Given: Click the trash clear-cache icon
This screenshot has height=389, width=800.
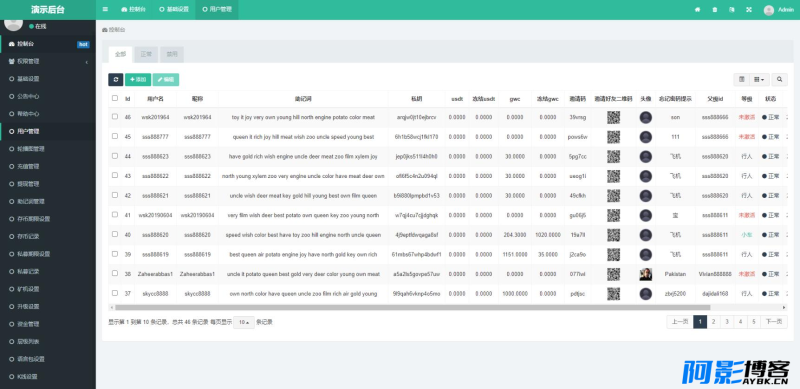Looking at the screenshot, I should click(715, 10).
